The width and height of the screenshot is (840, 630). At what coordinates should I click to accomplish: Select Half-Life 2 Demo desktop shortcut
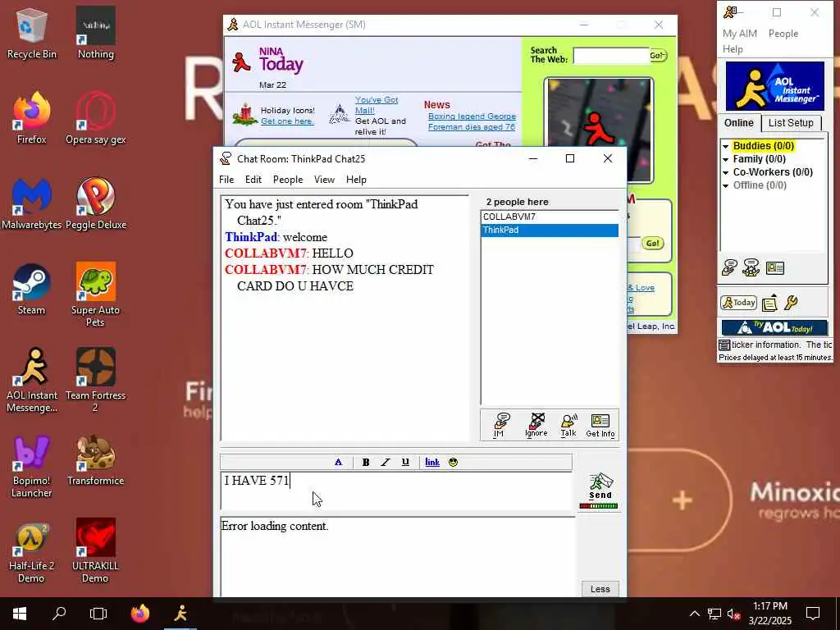click(32, 552)
